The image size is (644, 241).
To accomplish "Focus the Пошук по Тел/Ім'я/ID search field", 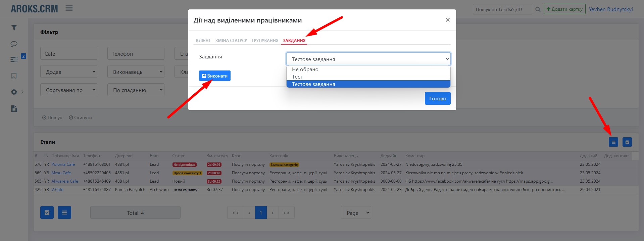I will pyautogui.click(x=502, y=9).
